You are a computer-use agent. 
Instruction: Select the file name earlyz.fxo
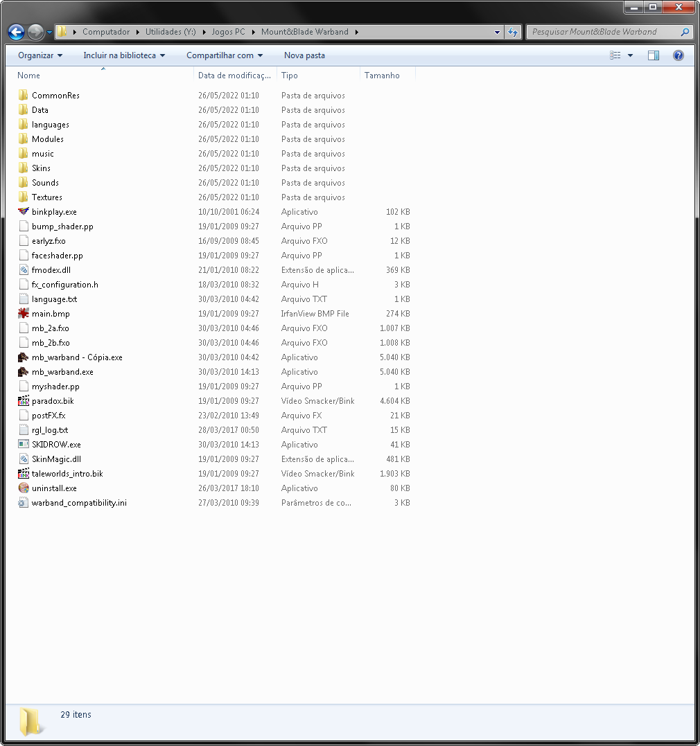(49, 241)
